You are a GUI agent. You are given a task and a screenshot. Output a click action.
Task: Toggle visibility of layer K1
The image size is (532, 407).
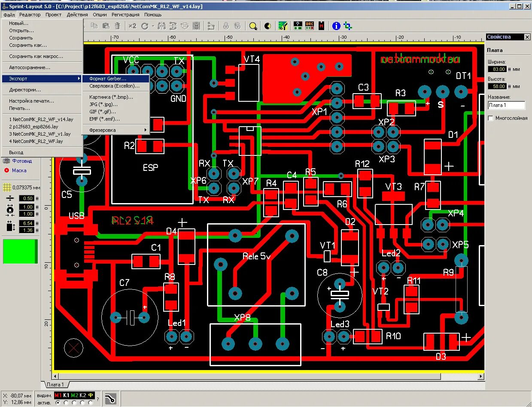pos(66,395)
